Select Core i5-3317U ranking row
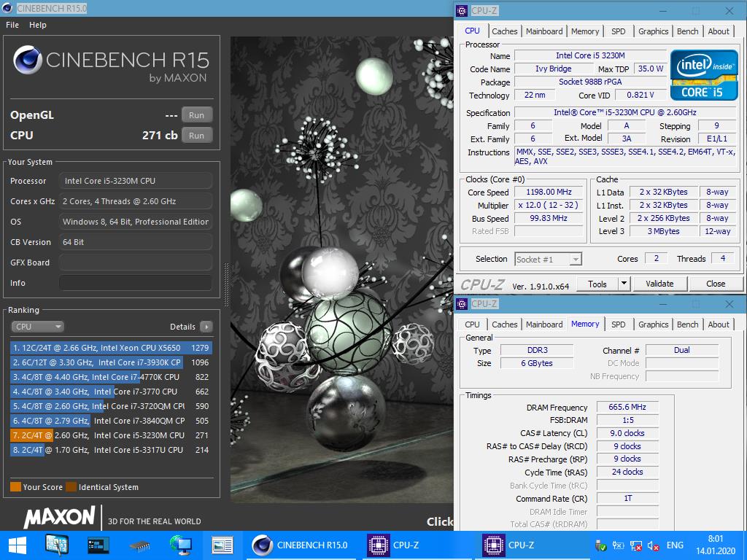 (111, 450)
